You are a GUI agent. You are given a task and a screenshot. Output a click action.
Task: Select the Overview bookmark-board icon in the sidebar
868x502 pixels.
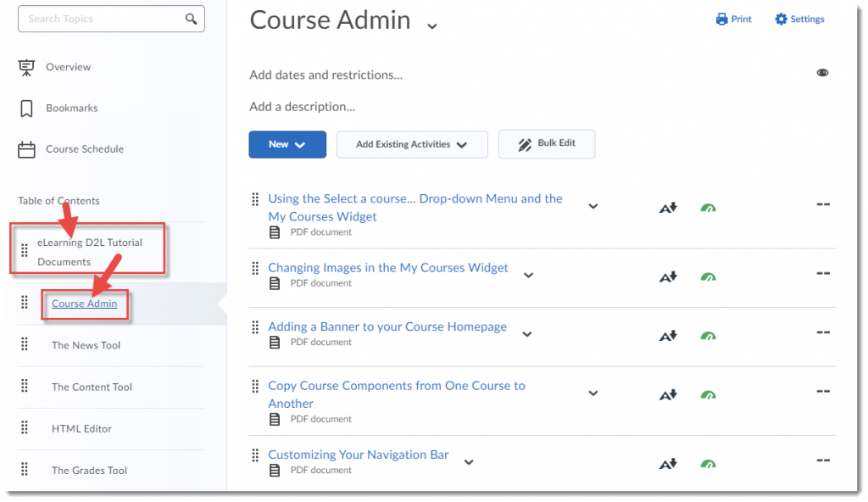coord(26,66)
